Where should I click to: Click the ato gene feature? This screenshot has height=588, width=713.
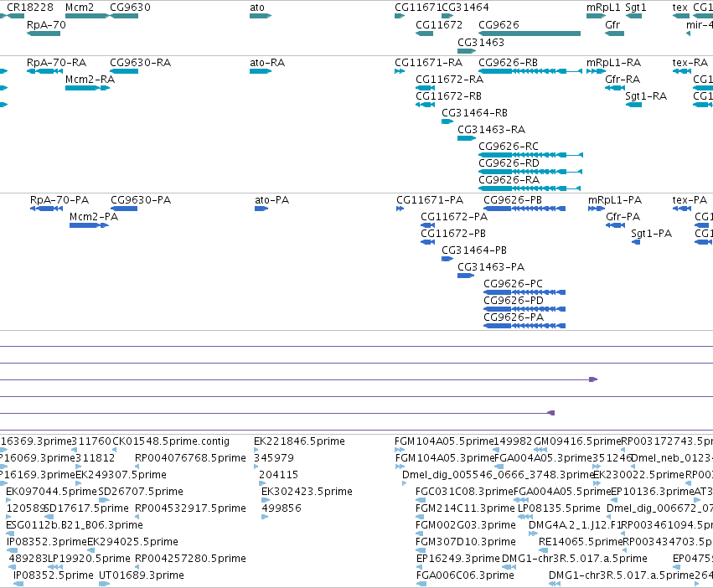pyautogui.click(x=261, y=16)
